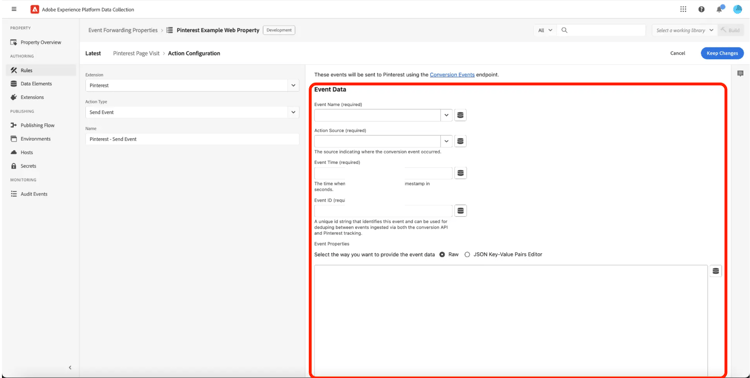
Task: Click the Development environment badge
Action: coord(279,30)
